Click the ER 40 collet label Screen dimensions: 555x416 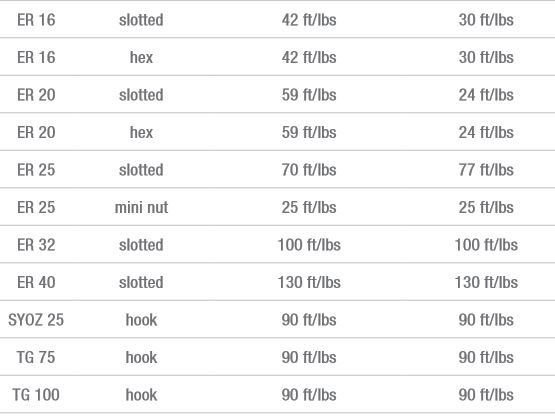[x=36, y=283]
